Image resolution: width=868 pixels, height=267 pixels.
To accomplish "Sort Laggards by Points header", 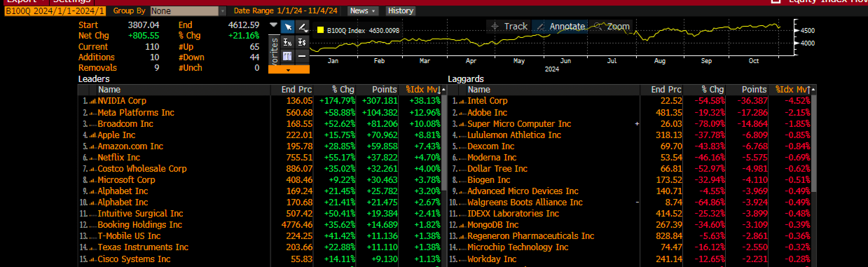I will 747,90.
